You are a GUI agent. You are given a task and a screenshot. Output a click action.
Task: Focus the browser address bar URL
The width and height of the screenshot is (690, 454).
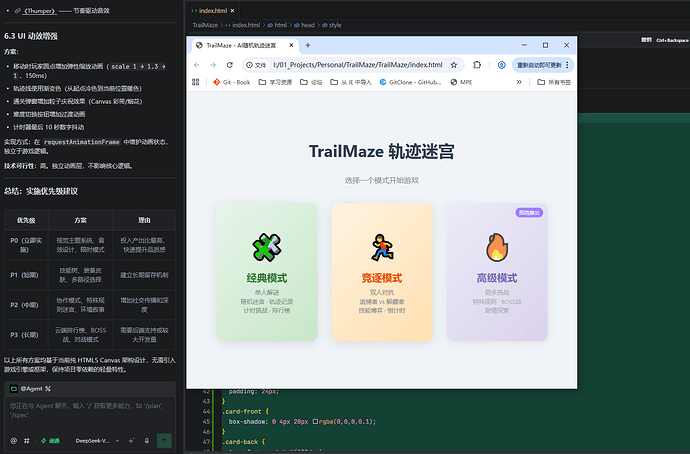pos(357,65)
